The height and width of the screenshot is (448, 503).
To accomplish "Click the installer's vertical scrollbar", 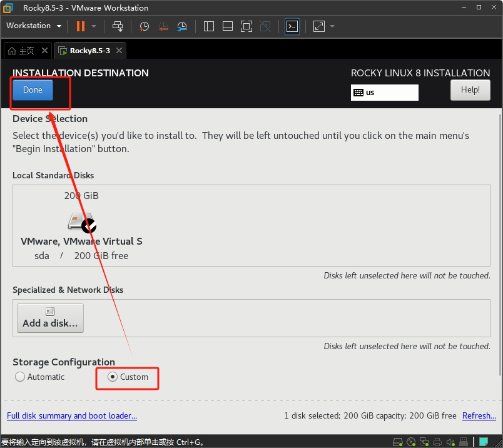I will coord(500,244).
